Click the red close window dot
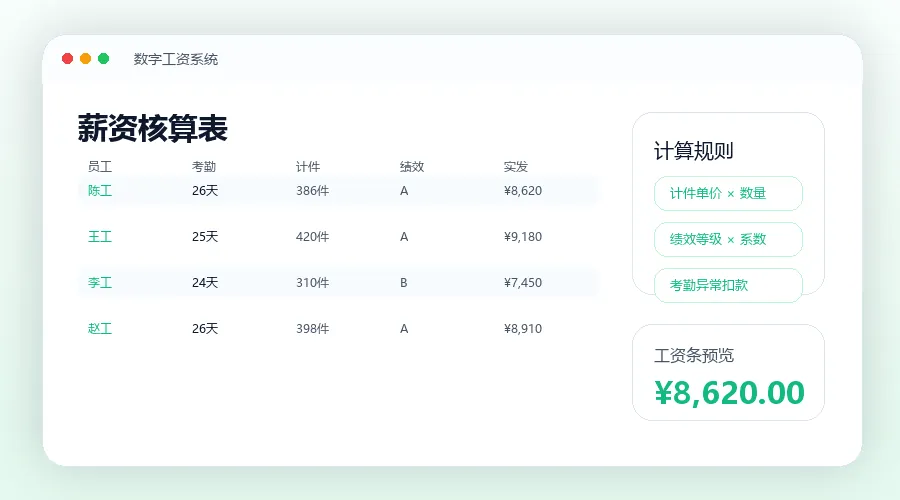900x500 pixels. (67, 59)
